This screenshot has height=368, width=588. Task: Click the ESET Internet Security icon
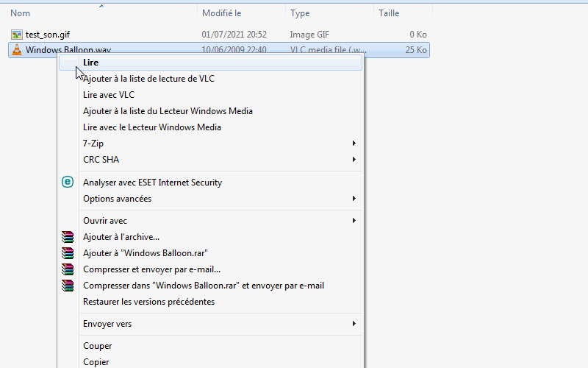68,182
